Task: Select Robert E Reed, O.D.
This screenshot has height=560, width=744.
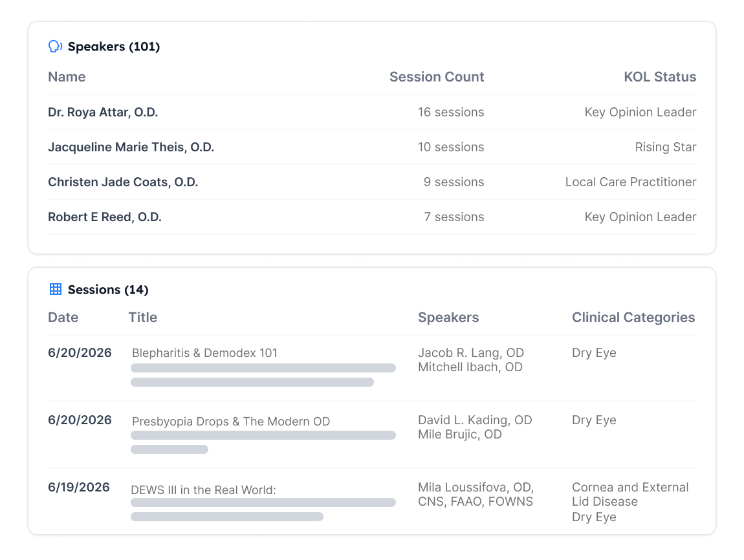Action: [105, 217]
